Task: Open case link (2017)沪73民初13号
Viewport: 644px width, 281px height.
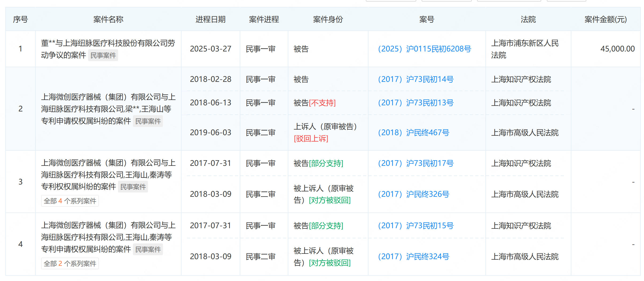Action: coord(416,103)
